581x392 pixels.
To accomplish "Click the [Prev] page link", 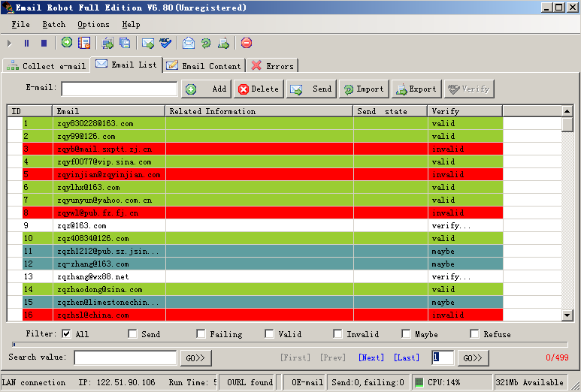I will [333, 357].
